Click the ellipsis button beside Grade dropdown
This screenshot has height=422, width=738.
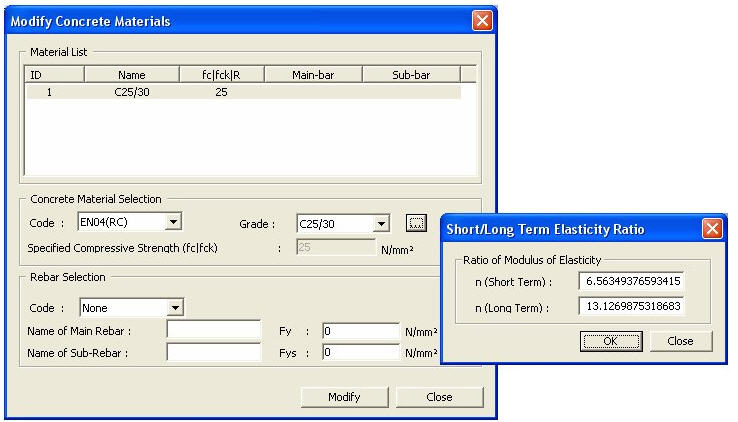coord(417,223)
